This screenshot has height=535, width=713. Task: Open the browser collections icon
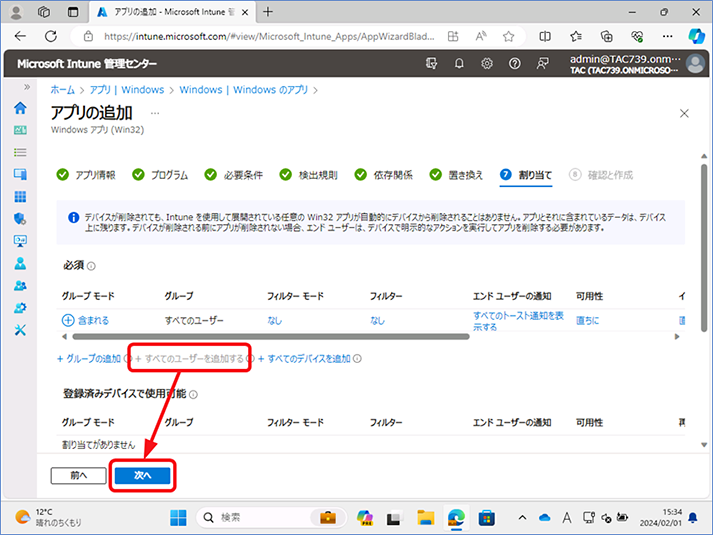pos(606,36)
